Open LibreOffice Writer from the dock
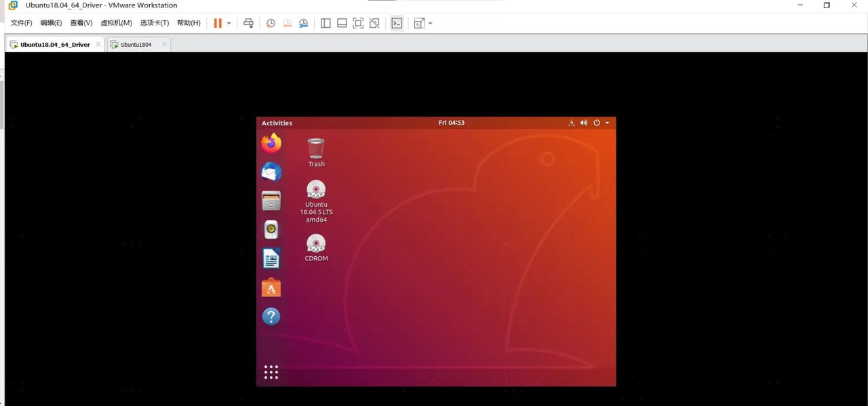This screenshot has width=868, height=406. [271, 258]
